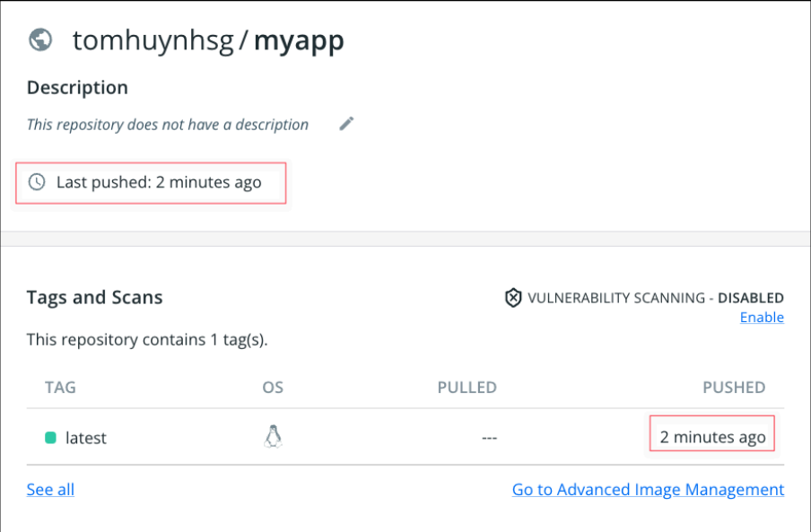Image resolution: width=811 pixels, height=532 pixels.
Task: Click the Description heading
Action: (x=77, y=87)
